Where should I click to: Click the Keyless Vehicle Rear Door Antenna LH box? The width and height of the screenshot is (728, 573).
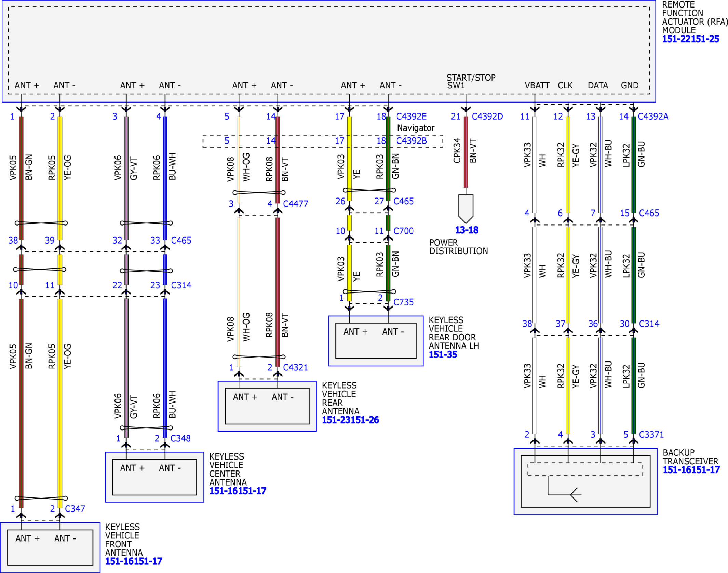376,341
